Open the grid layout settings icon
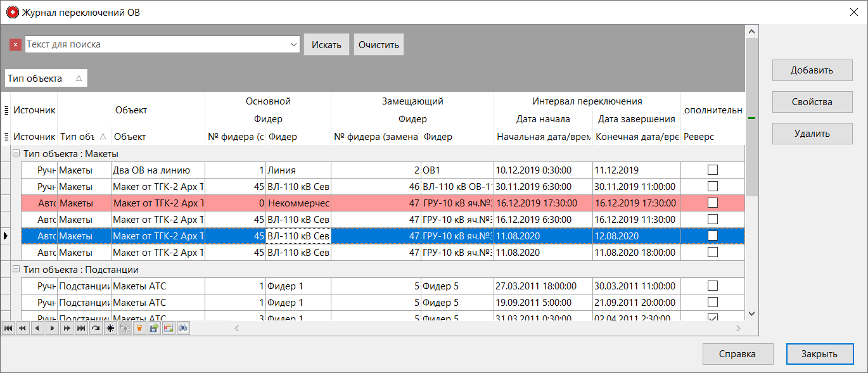The width and height of the screenshot is (868, 373). tap(169, 328)
